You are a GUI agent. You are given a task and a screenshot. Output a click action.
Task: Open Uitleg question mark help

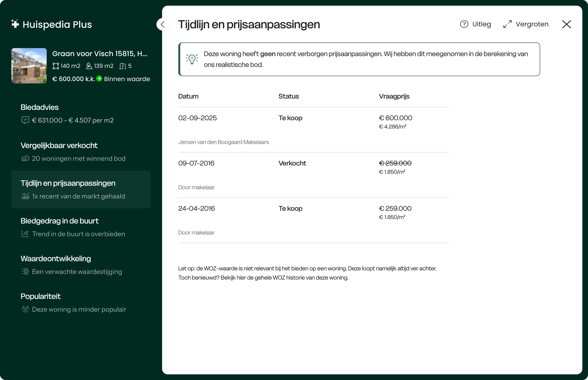[x=464, y=24]
